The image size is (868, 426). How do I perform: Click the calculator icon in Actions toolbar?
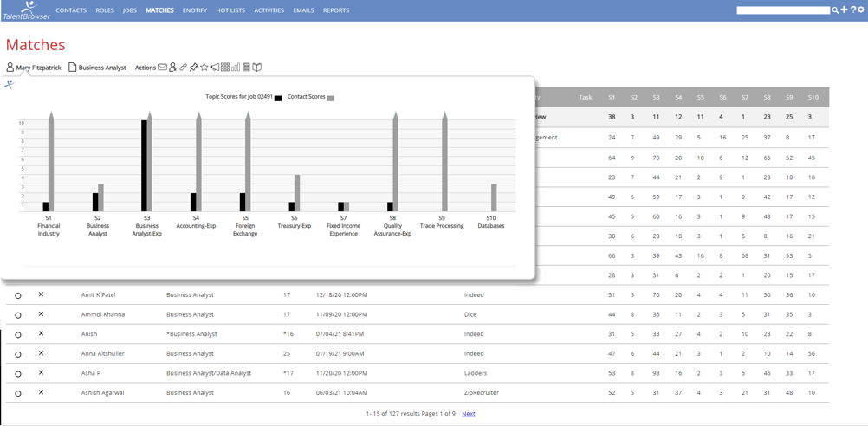coord(246,68)
